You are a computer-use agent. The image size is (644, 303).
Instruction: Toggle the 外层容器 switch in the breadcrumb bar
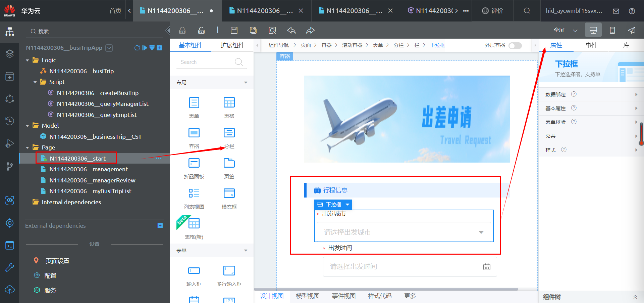(515, 45)
